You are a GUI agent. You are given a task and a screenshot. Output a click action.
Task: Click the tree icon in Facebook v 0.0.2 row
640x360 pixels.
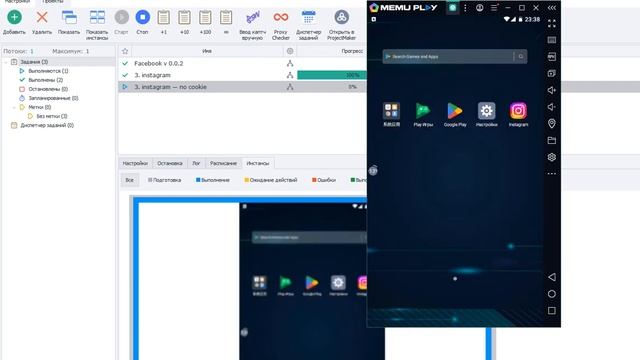290,63
